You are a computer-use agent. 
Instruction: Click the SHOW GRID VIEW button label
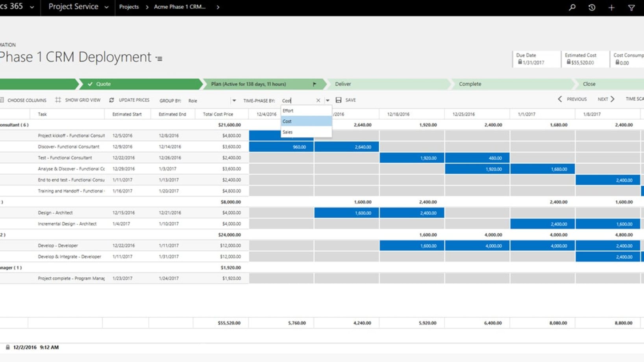tap(83, 100)
